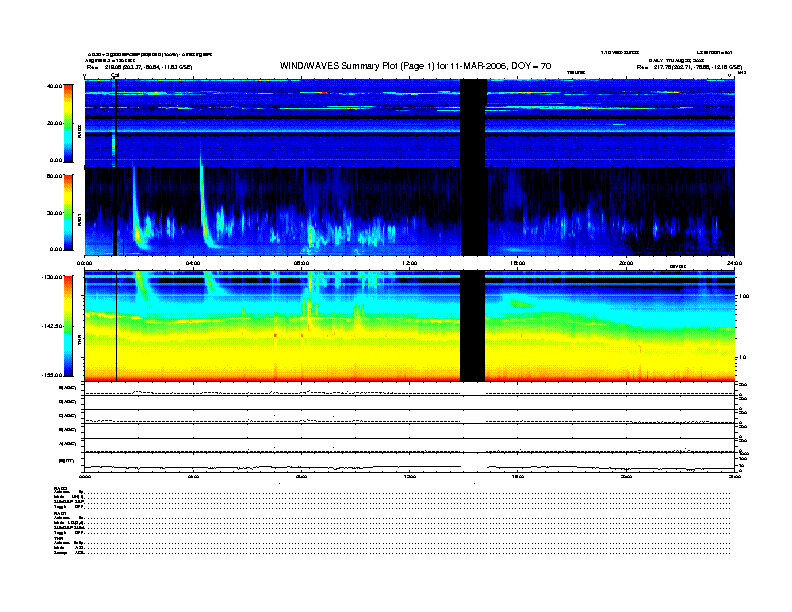Click the 10 frequency label right of TNR panel
Screen dimensions: 792x612
tap(742, 358)
